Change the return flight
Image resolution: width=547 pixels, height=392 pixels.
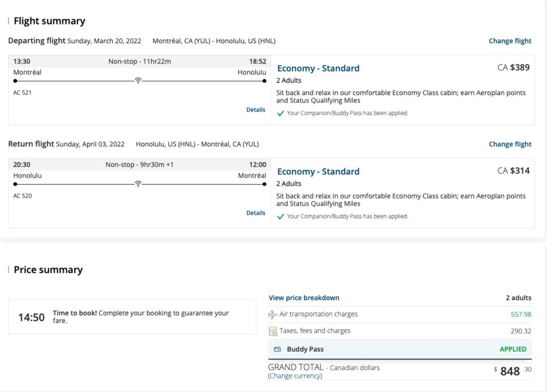click(x=510, y=144)
